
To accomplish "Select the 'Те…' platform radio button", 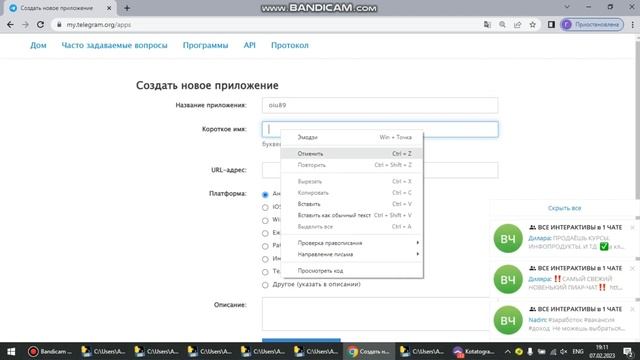I will 265,272.
